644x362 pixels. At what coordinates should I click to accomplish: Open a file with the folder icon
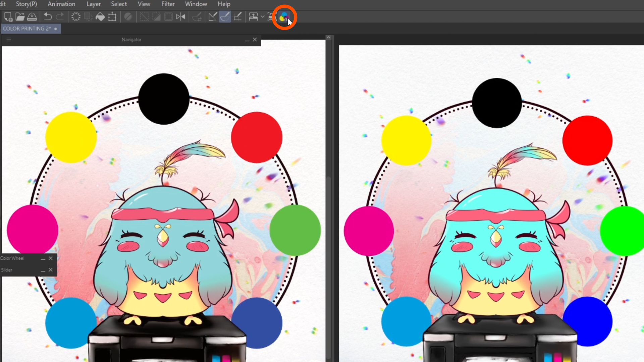(x=20, y=17)
